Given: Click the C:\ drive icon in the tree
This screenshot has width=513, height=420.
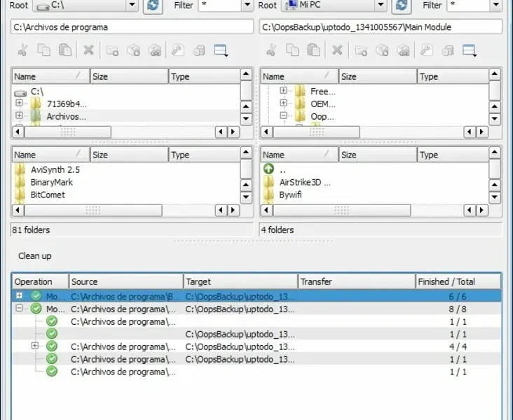Looking at the screenshot, I should [20, 93].
